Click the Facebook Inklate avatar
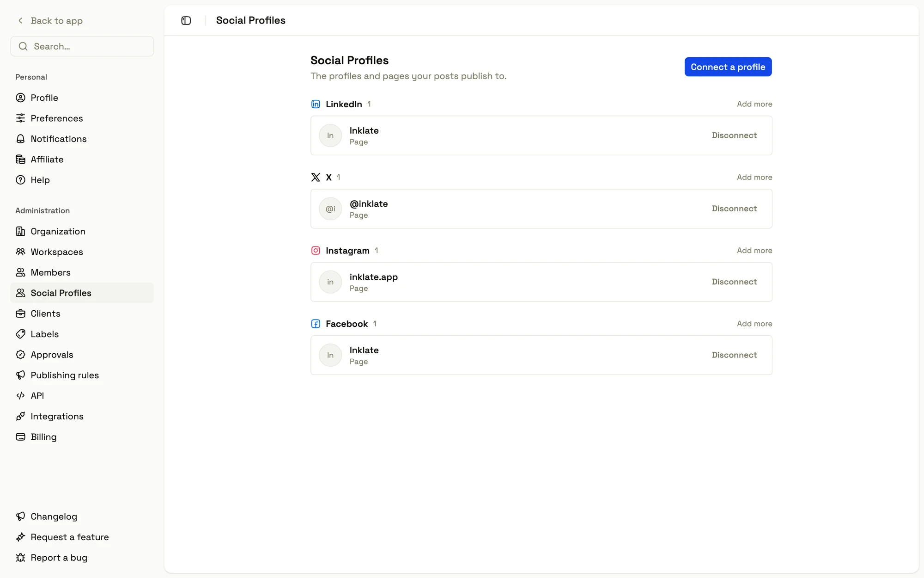The image size is (924, 578). [x=330, y=355]
